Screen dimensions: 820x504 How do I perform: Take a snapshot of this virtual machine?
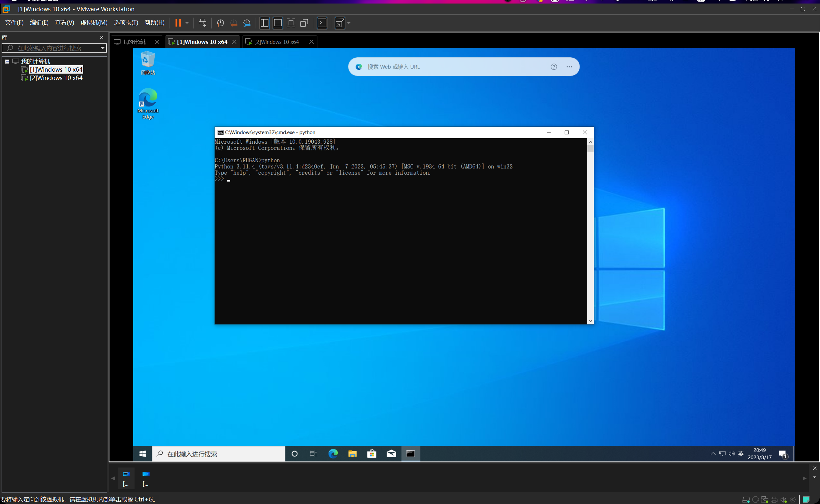(220, 23)
